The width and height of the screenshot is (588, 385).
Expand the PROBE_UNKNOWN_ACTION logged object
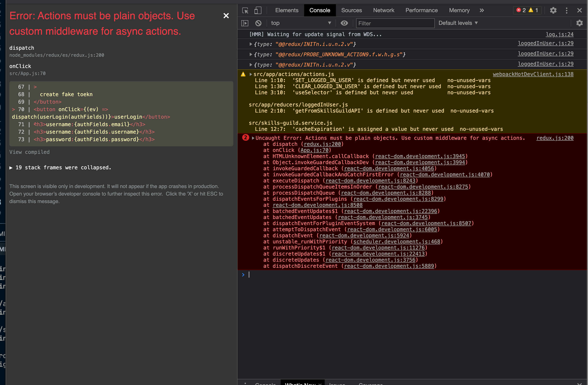click(x=251, y=54)
